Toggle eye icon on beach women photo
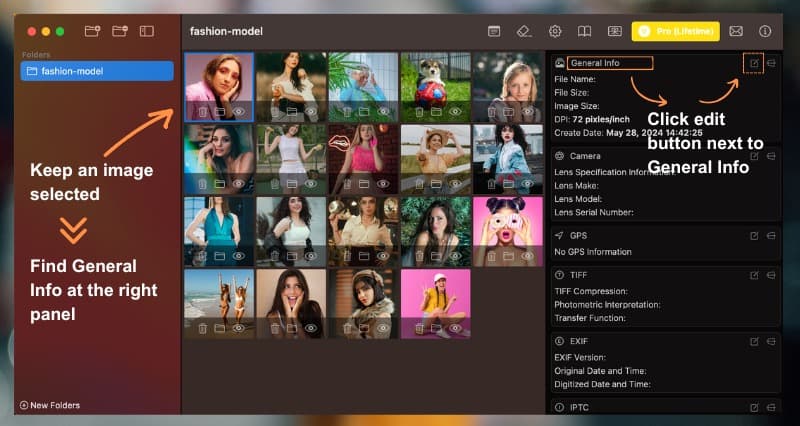Image resolution: width=800 pixels, height=426 pixels. pyautogui.click(x=238, y=328)
